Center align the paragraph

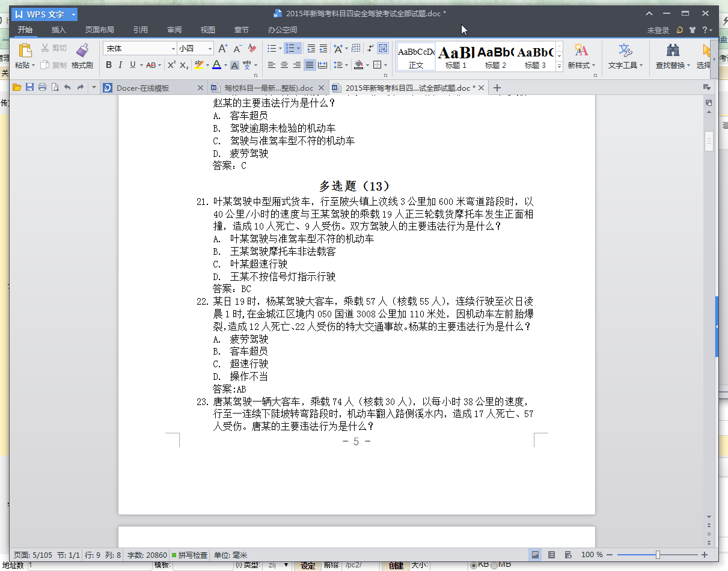point(284,66)
